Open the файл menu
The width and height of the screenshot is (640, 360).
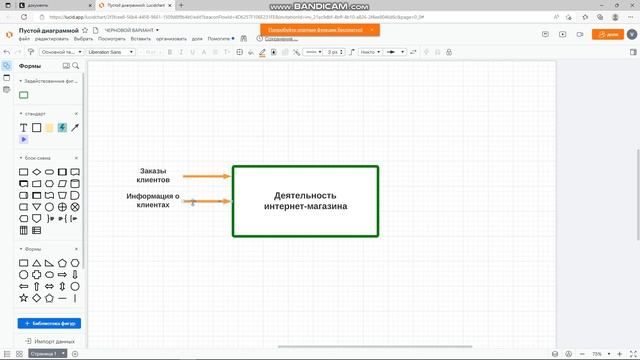coord(24,39)
